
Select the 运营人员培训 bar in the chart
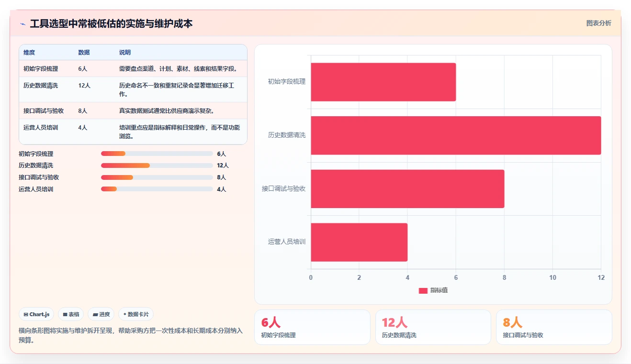359,242
